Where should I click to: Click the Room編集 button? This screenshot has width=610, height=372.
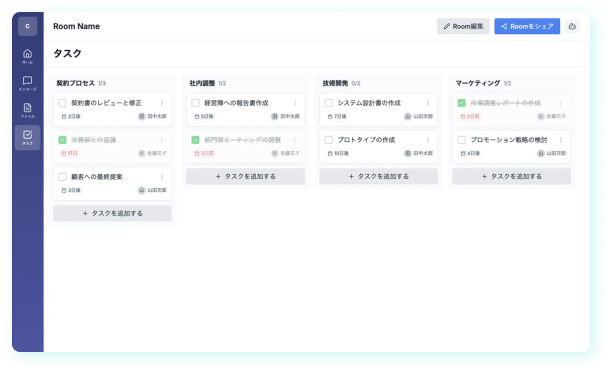463,26
